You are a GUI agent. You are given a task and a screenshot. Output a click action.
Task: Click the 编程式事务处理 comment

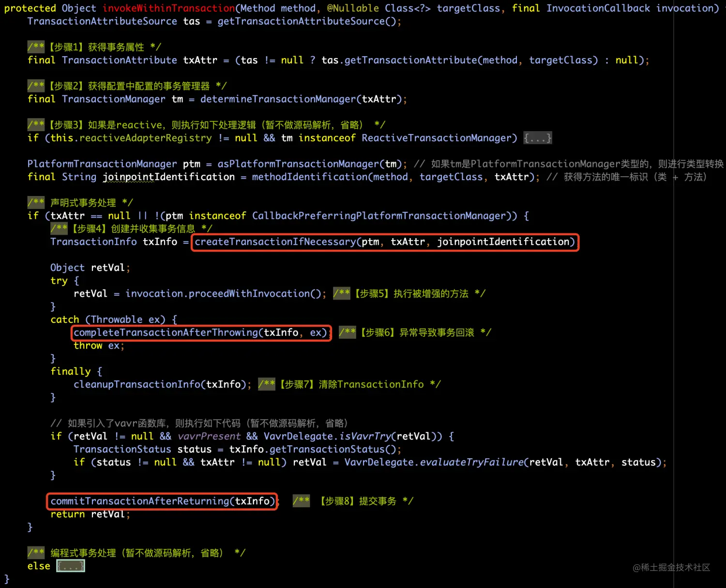[136, 553]
